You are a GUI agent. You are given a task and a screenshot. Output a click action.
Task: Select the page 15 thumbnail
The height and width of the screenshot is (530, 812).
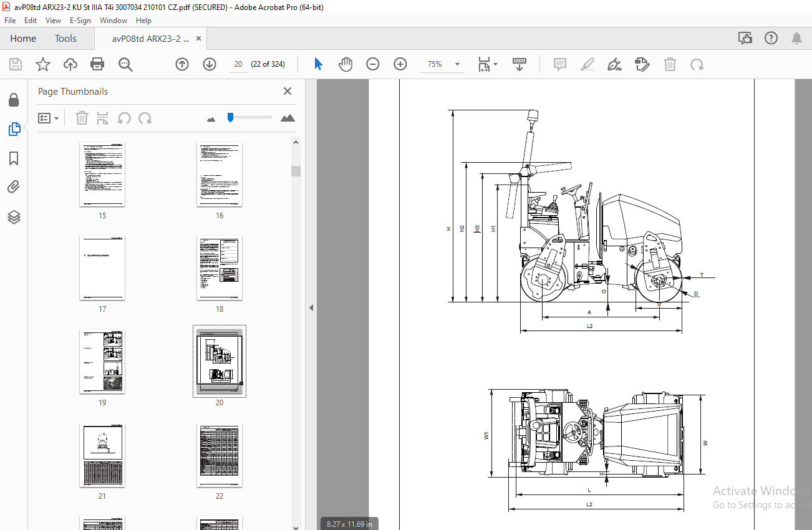click(102, 175)
